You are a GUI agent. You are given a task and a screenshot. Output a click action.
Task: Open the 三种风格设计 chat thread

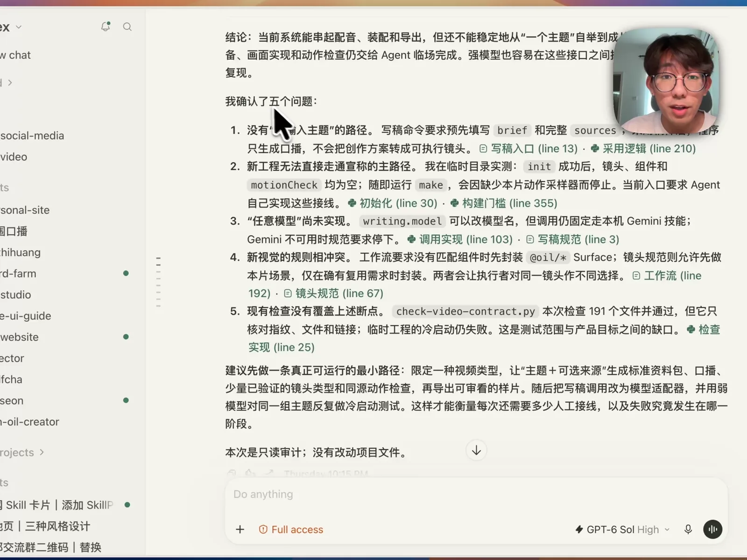[x=45, y=526]
